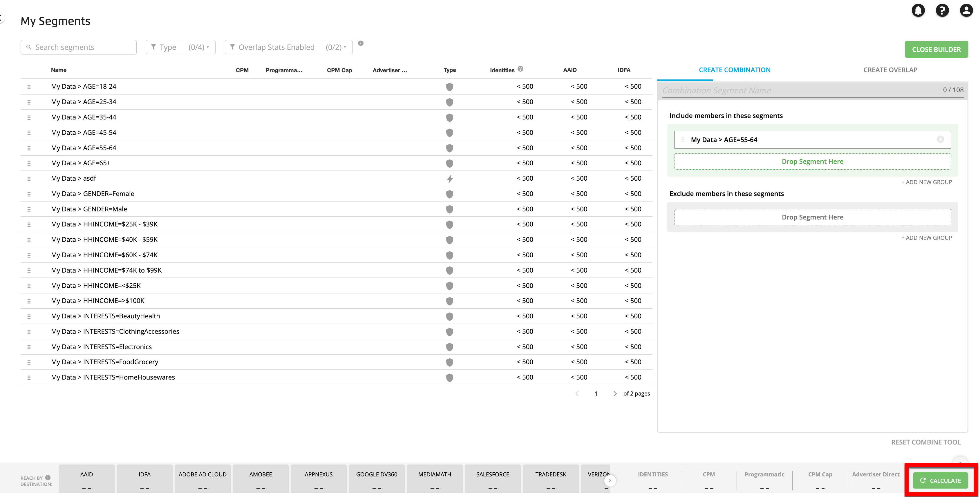Viewport: 980px width, 497px height.
Task: Click the Reach By Destination info icon
Action: pos(48,477)
